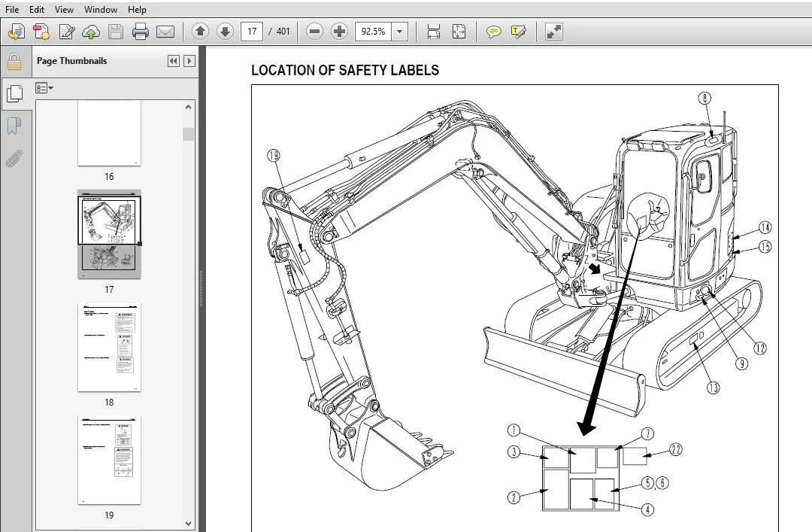This screenshot has width=812, height=532.
Task: Click the page number field showing 17
Action: tap(252, 32)
